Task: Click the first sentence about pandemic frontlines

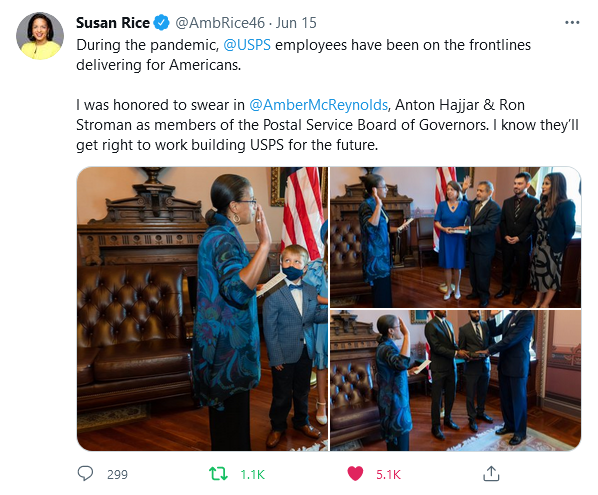Action: coord(303,55)
